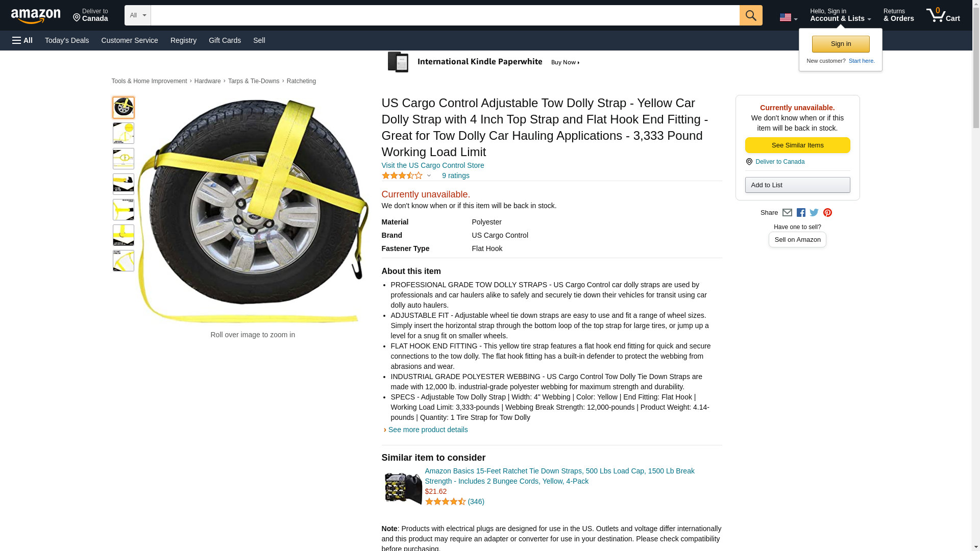Viewport: 980px width, 551px height.
Task: Go to Gift Cards menu item
Action: (225, 40)
